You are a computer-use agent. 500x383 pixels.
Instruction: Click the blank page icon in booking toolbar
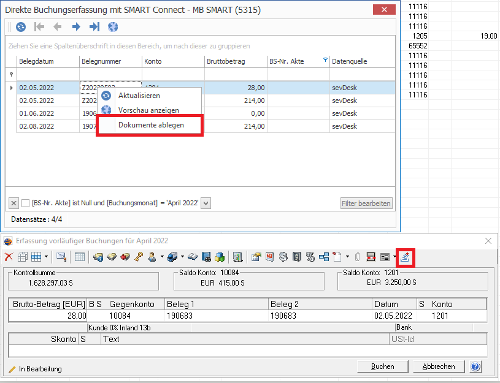tap(337, 257)
